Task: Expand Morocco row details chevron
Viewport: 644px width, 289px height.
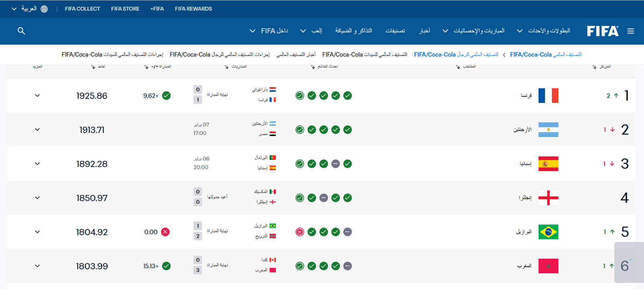Action: pos(37,266)
